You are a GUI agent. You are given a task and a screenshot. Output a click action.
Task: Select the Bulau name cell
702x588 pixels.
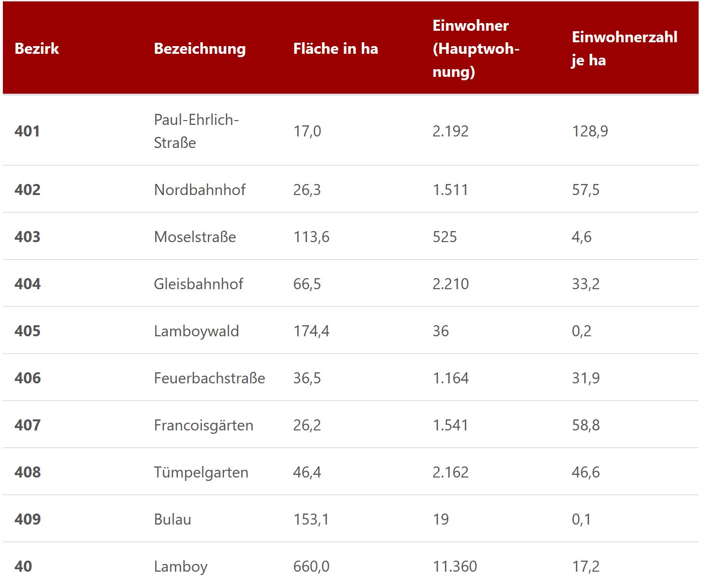click(x=172, y=519)
